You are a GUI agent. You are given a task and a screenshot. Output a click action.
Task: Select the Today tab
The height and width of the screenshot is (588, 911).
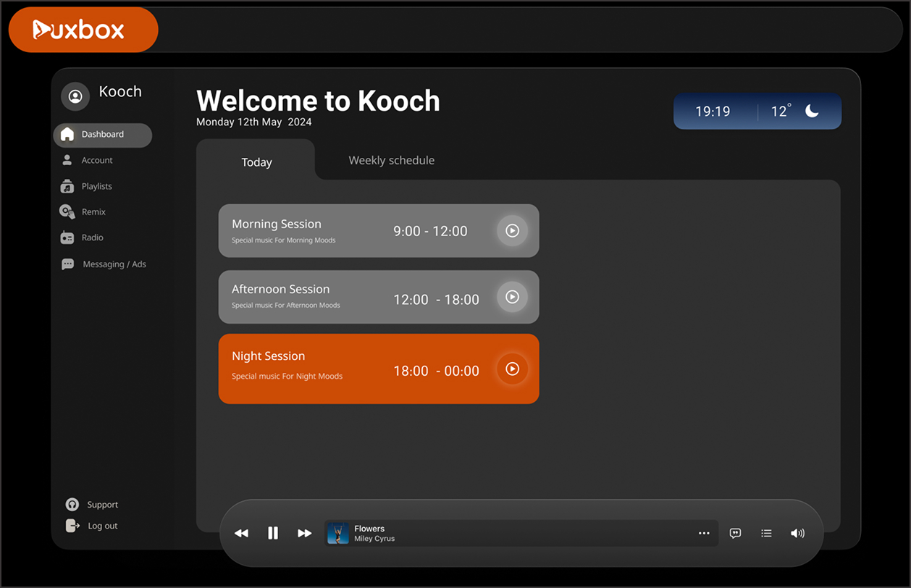pyautogui.click(x=256, y=162)
